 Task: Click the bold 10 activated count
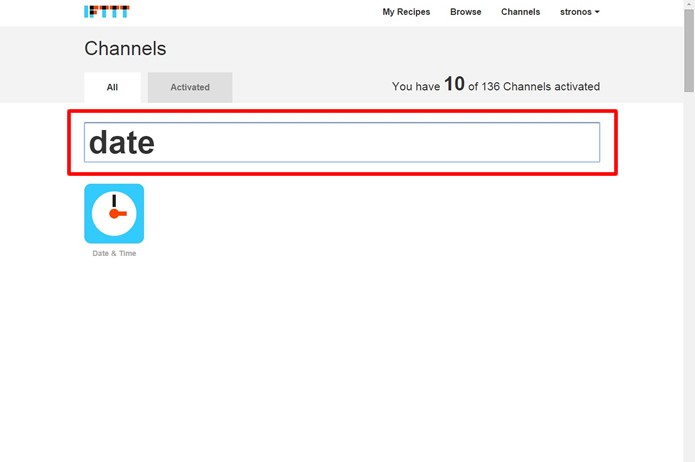[x=454, y=84]
